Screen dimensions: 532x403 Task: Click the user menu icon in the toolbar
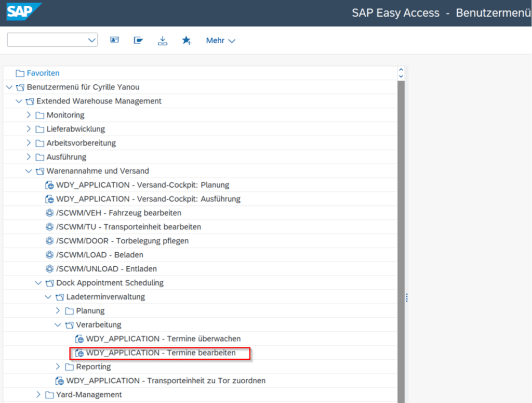114,41
